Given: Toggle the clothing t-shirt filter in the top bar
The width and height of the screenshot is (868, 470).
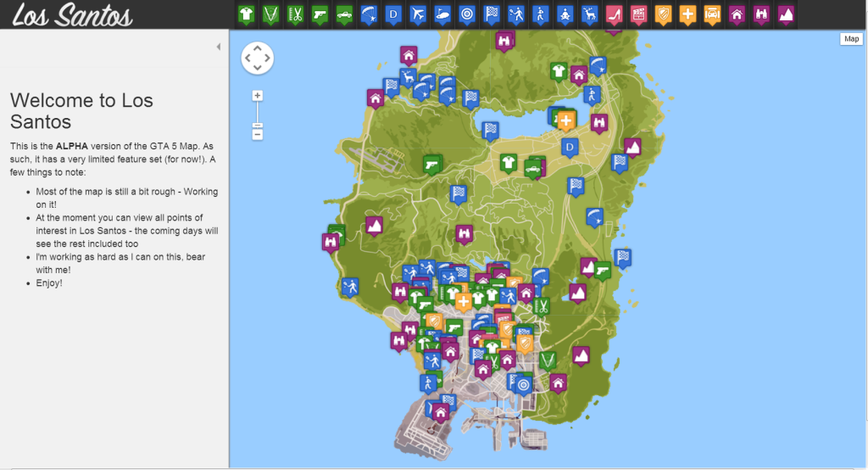Looking at the screenshot, I should [x=246, y=14].
